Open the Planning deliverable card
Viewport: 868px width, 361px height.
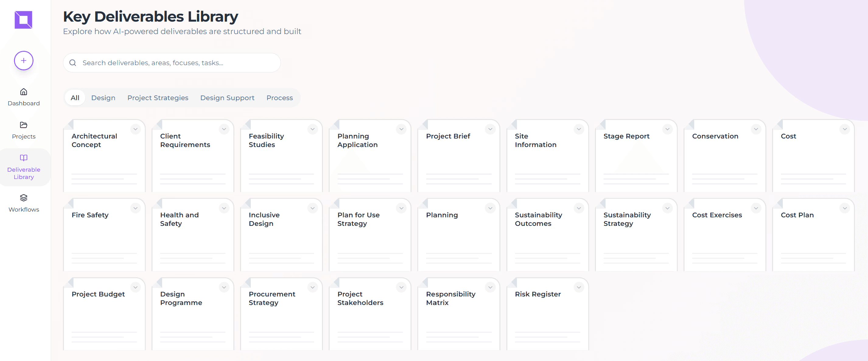459,235
